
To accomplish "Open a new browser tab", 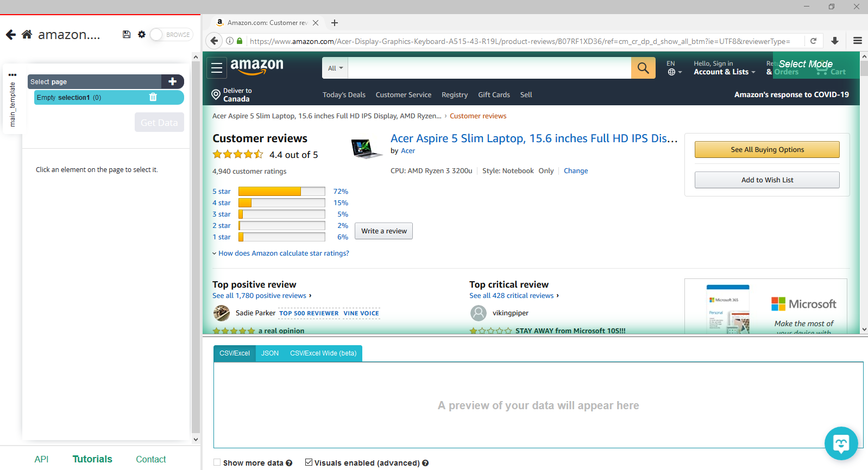I will point(335,23).
